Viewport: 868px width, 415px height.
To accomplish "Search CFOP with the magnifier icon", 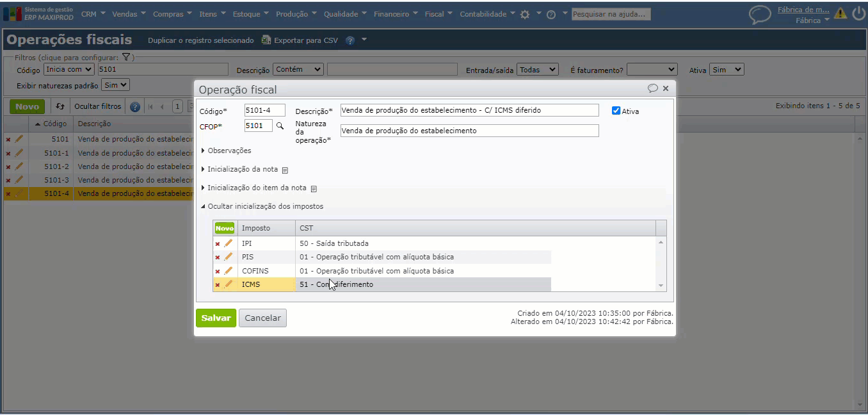I will pos(280,126).
